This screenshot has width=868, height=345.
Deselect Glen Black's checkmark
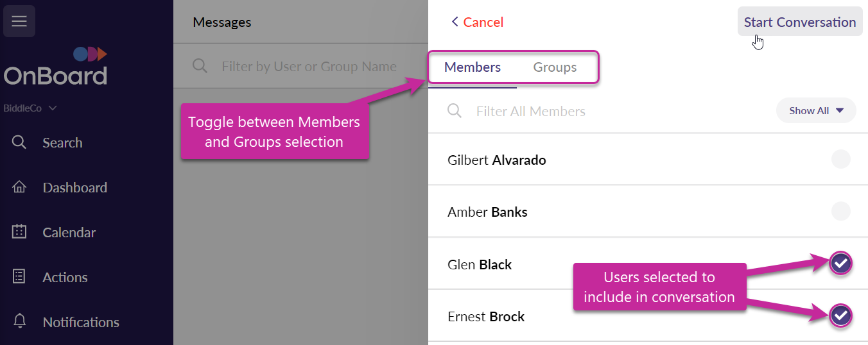coord(840,263)
